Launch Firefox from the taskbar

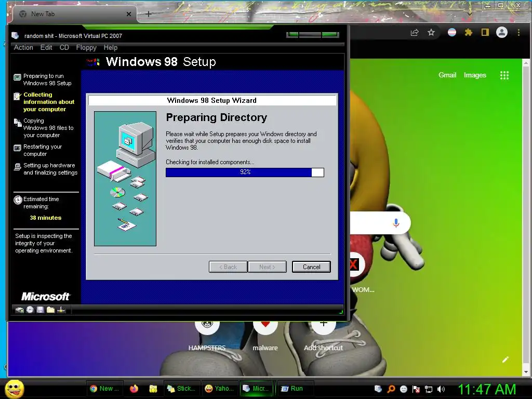134,389
